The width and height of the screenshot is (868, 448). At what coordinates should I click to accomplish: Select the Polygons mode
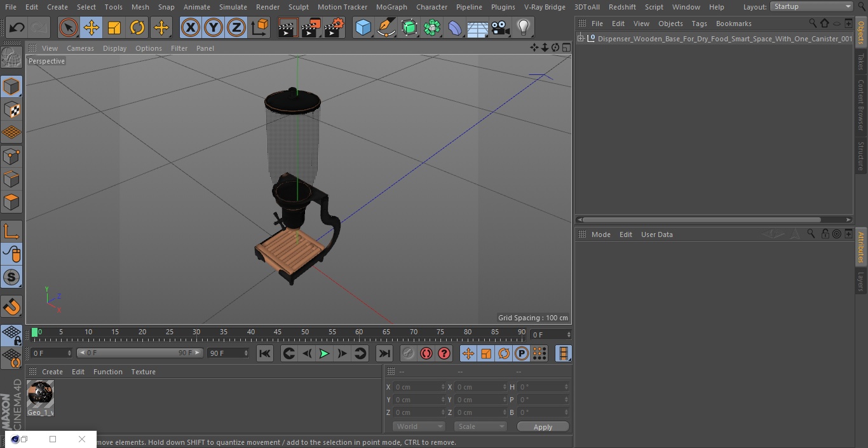[x=11, y=202]
